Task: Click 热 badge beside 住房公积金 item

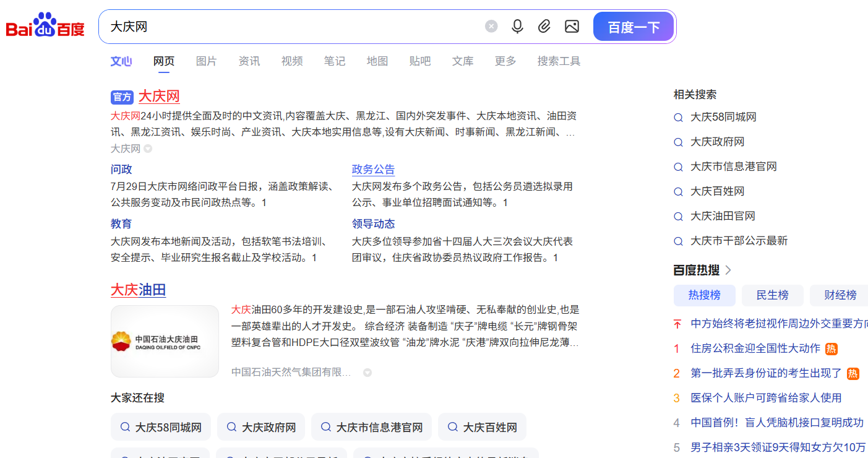Action: pyautogui.click(x=831, y=349)
